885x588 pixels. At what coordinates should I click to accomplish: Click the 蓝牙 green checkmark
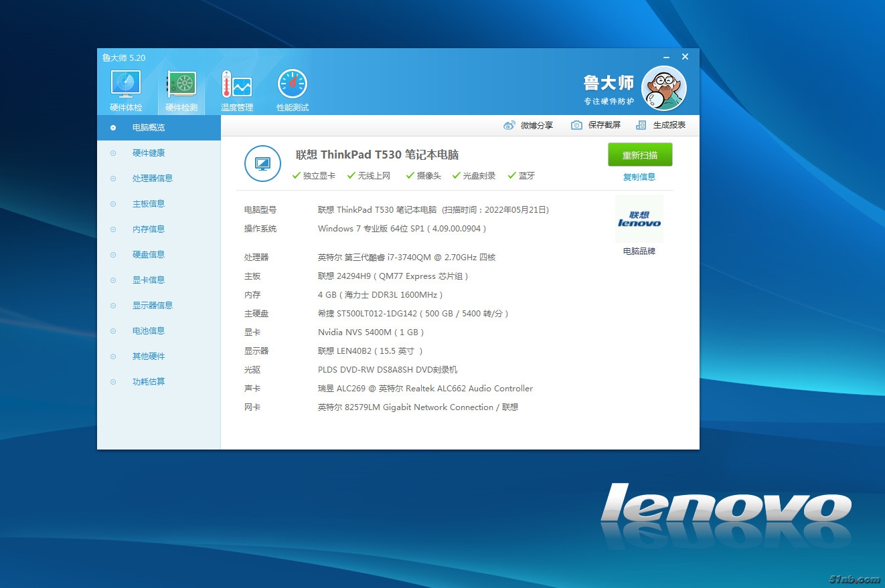click(512, 176)
